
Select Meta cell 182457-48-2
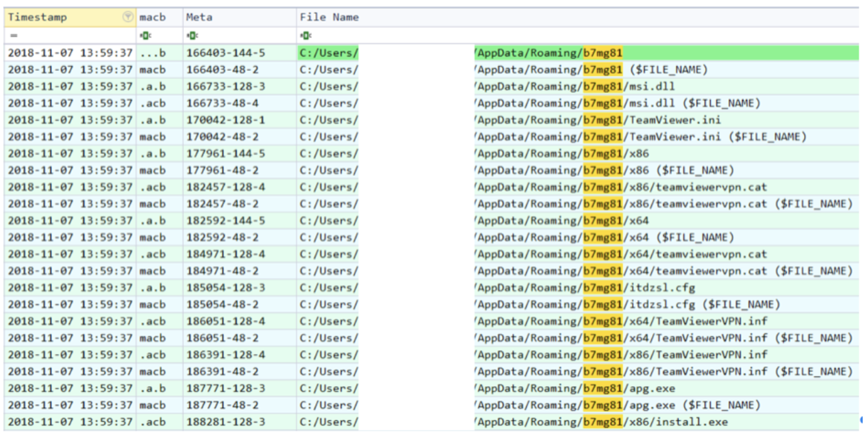click(240, 203)
